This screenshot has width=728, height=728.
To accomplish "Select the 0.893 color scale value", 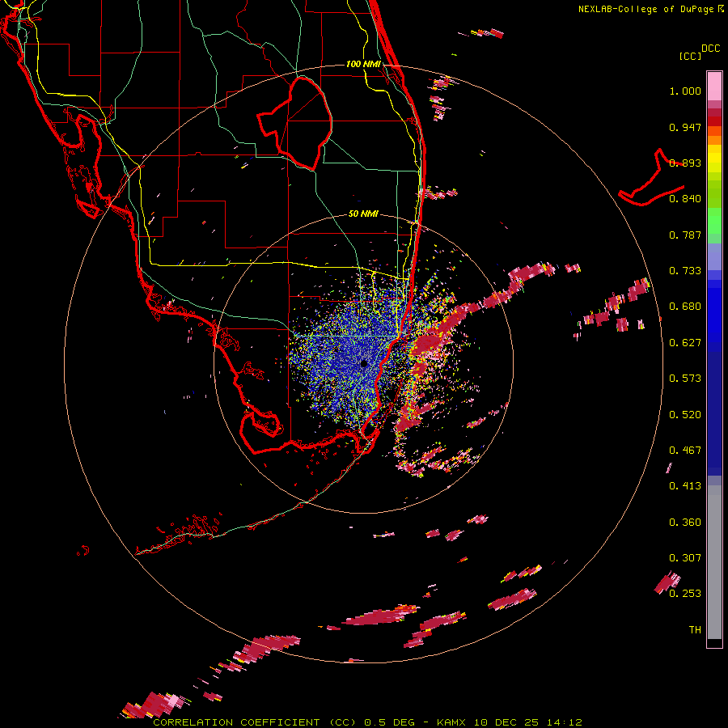I will point(685,163).
